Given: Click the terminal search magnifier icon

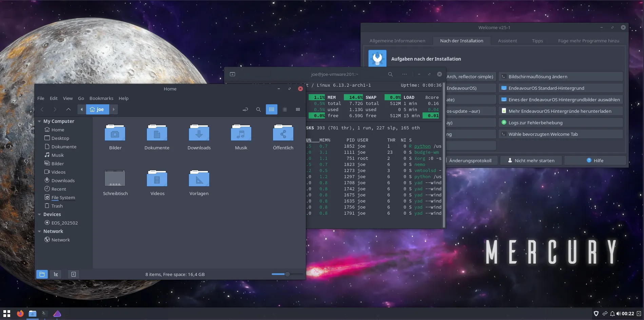Looking at the screenshot, I should coord(390,74).
